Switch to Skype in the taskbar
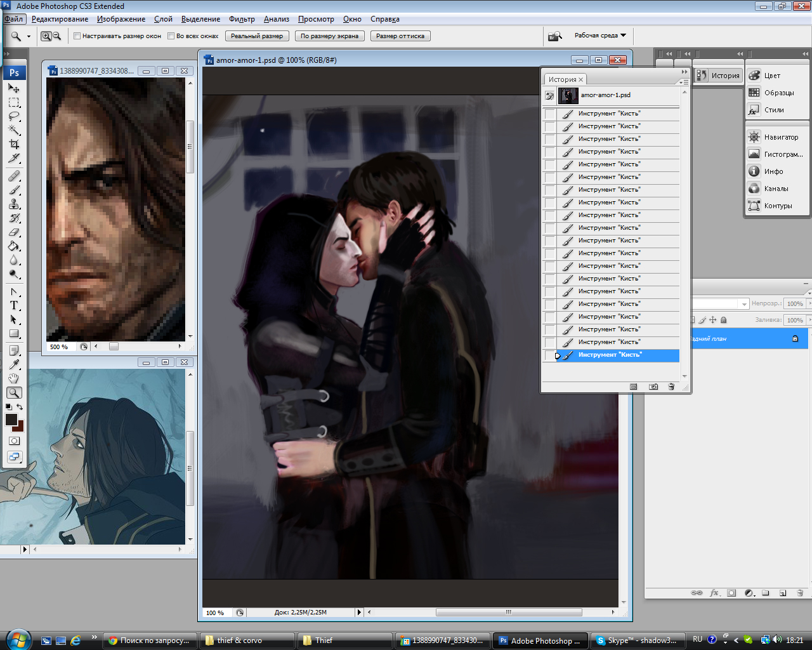812x650 pixels. click(x=638, y=640)
